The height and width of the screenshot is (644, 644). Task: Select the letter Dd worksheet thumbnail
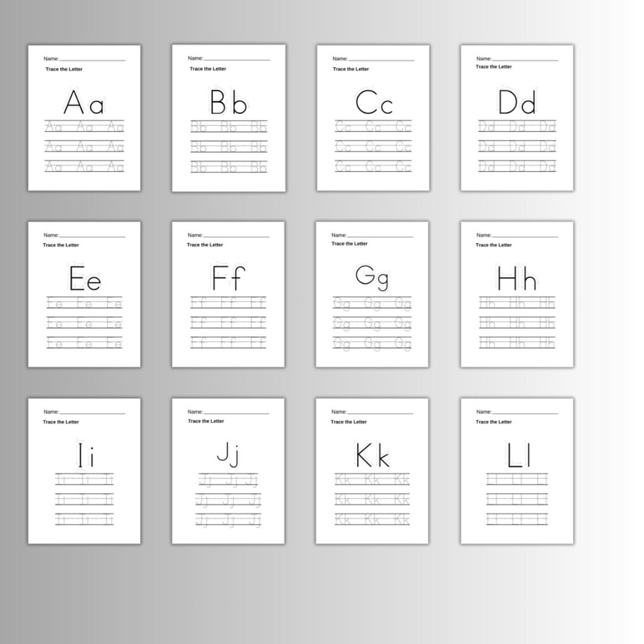point(516,118)
